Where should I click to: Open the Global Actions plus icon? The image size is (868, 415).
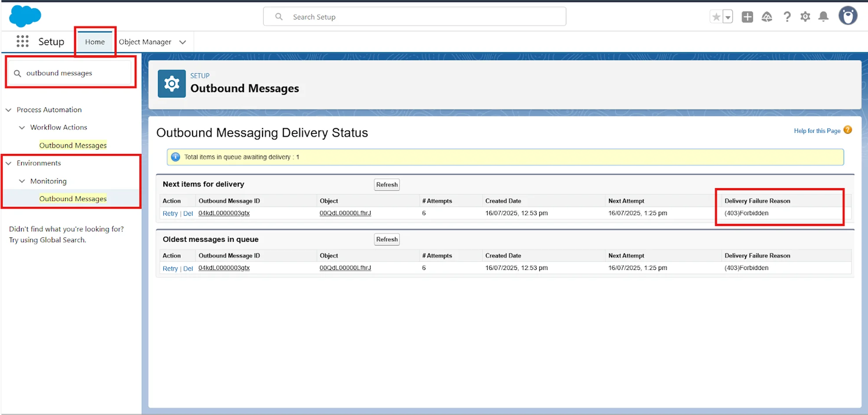coord(747,17)
